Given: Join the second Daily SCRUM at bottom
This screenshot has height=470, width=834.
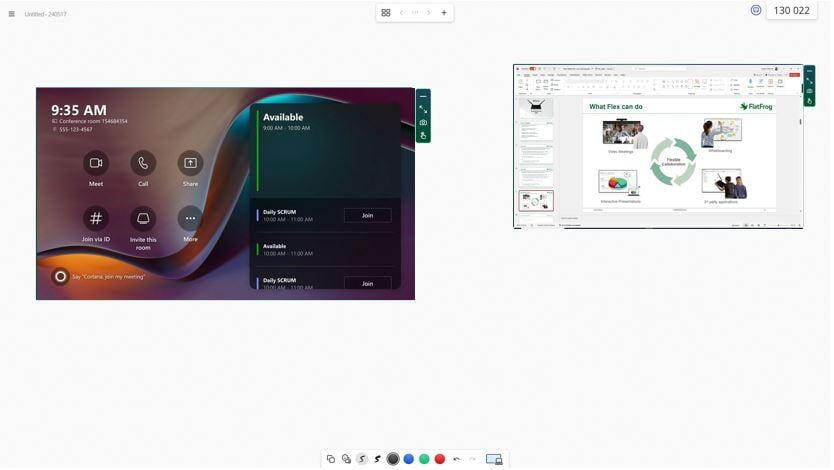Looking at the screenshot, I should (368, 283).
